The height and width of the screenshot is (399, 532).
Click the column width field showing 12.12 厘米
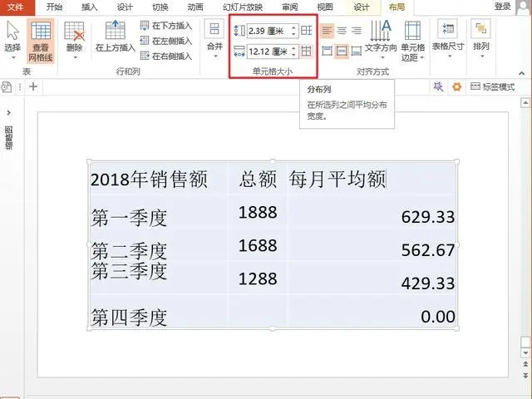tap(268, 52)
